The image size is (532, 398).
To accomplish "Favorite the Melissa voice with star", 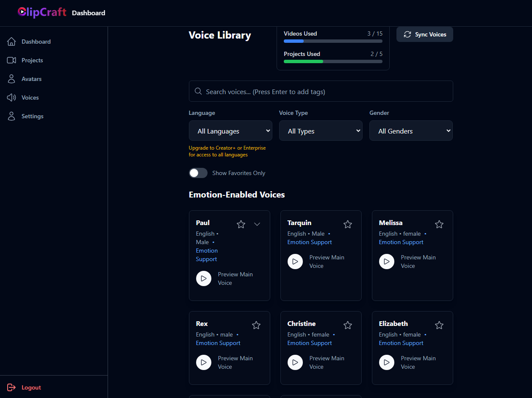I will [439, 224].
